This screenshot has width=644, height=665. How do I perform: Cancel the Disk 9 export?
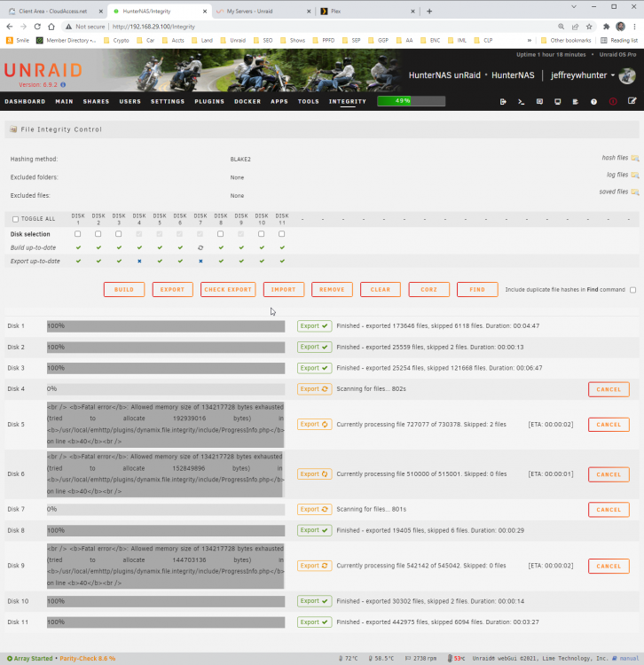(609, 567)
